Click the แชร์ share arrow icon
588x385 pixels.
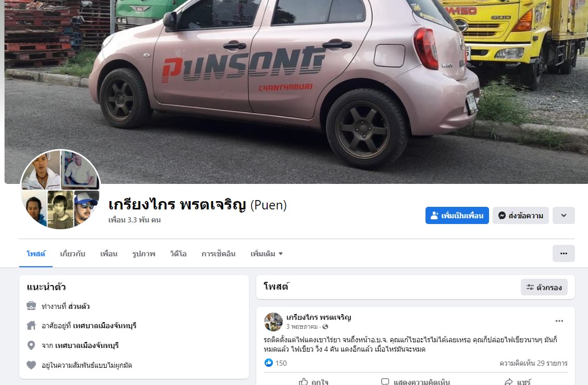508,382
